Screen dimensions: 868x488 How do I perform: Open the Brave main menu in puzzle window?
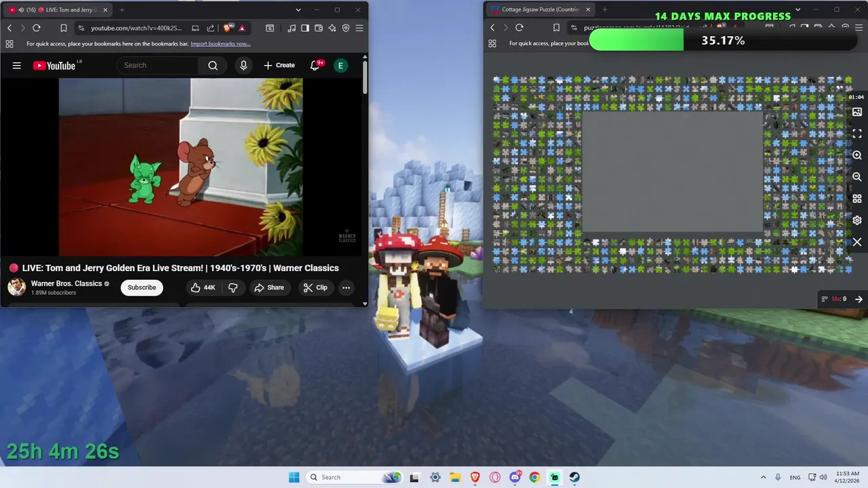pos(859,28)
